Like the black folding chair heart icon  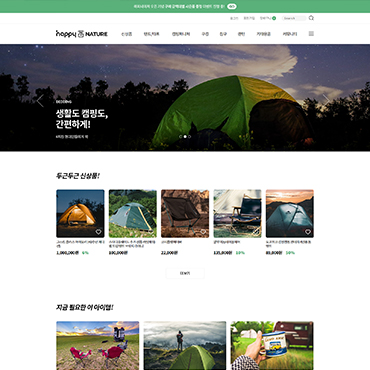(x=203, y=232)
